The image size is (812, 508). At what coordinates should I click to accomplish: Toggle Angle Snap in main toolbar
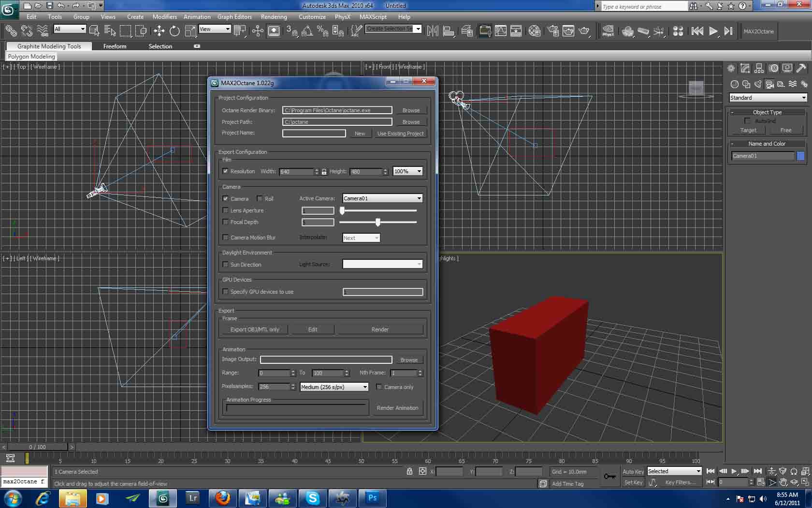point(307,31)
